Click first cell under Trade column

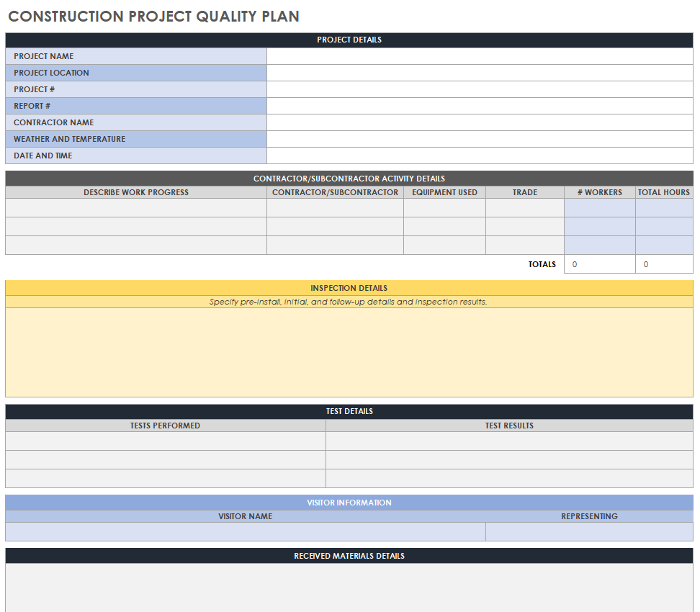[x=525, y=208]
